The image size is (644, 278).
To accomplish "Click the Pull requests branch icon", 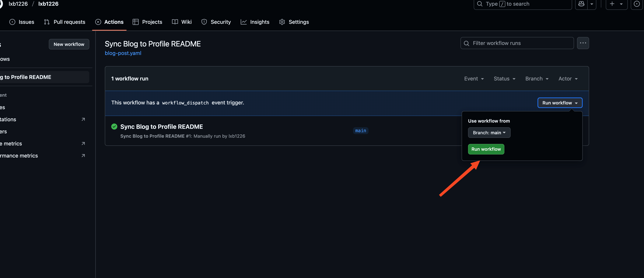I will pyautogui.click(x=47, y=22).
